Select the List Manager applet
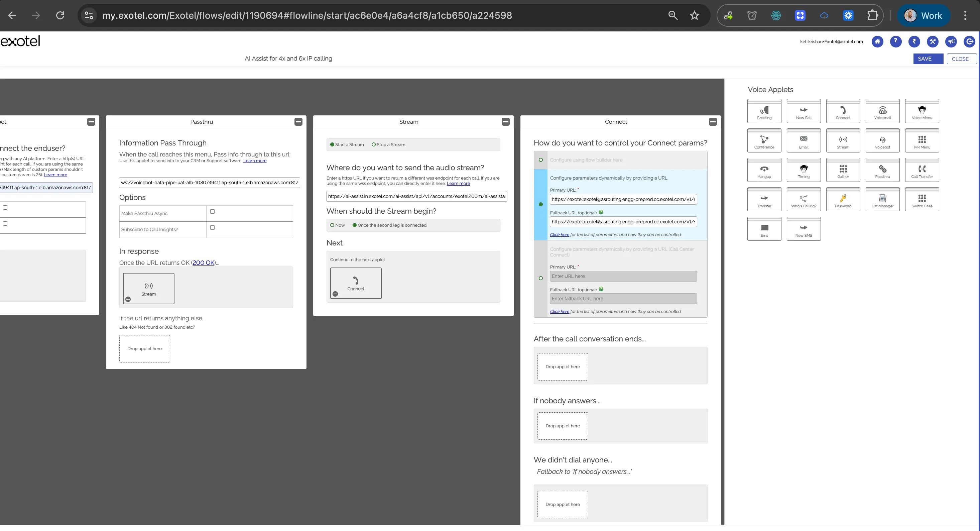 click(882, 199)
